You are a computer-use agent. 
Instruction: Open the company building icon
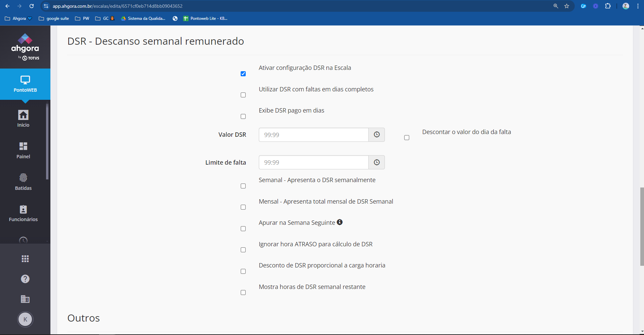[x=25, y=299]
